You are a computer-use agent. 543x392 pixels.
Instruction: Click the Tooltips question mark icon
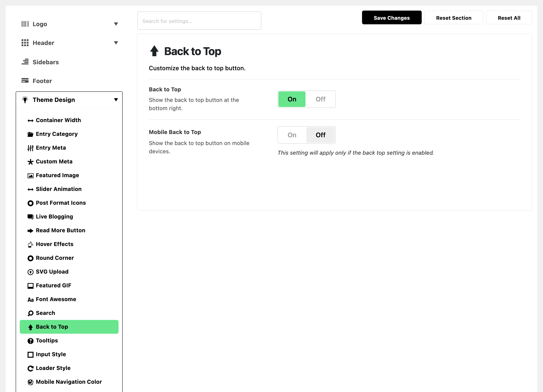pos(30,341)
